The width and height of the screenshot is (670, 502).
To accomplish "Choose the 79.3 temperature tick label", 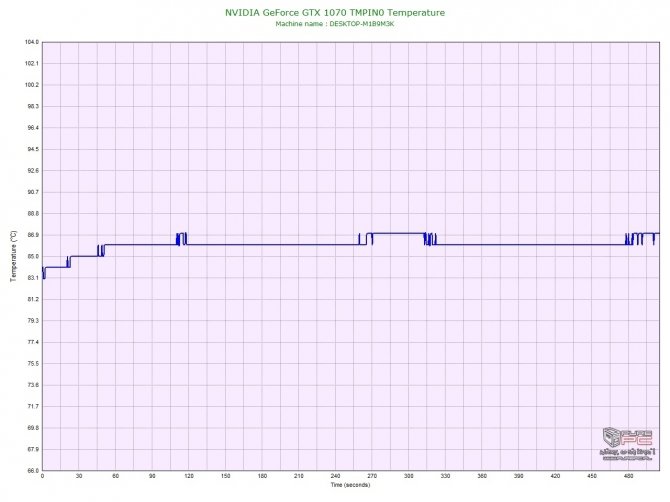I will [33, 320].
